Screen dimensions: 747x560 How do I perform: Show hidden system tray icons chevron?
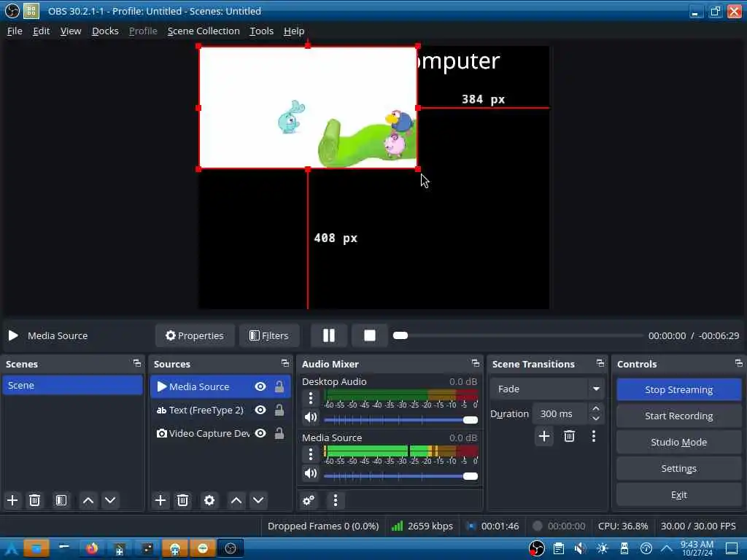point(667,548)
